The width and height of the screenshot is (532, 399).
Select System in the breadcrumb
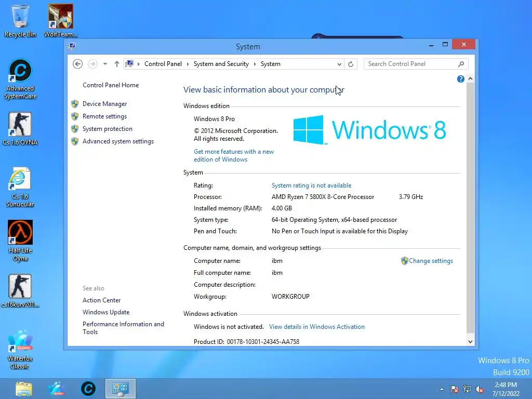(x=270, y=64)
